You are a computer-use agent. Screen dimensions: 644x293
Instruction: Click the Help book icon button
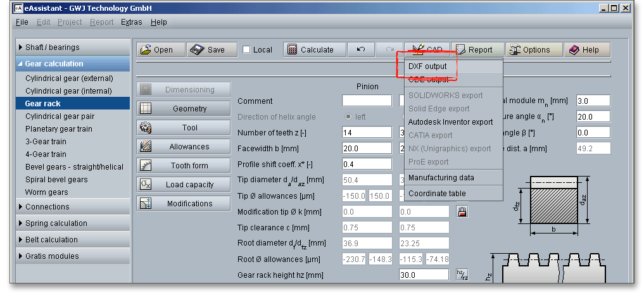[583, 50]
